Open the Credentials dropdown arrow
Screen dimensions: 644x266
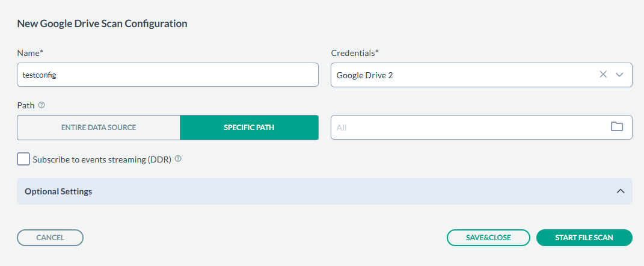tap(621, 75)
